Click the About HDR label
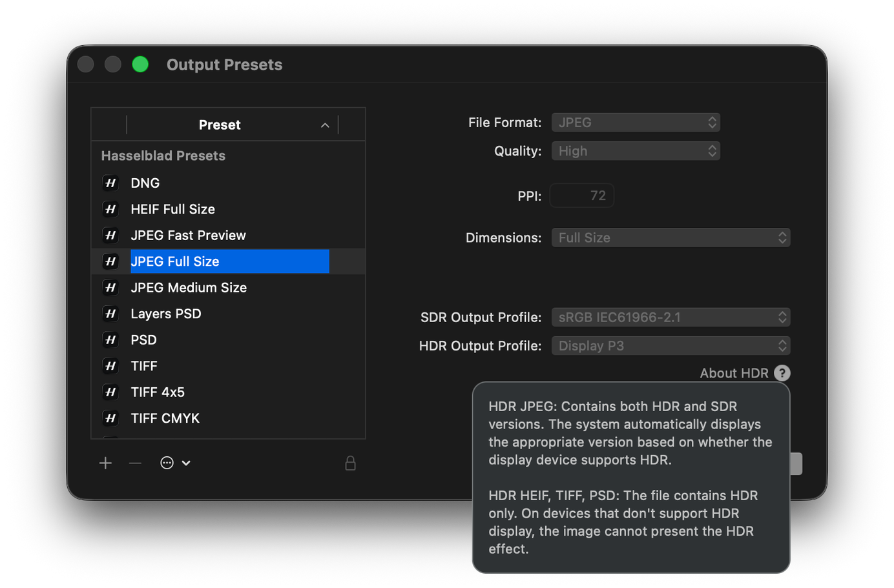This screenshot has height=588, width=894. click(734, 373)
